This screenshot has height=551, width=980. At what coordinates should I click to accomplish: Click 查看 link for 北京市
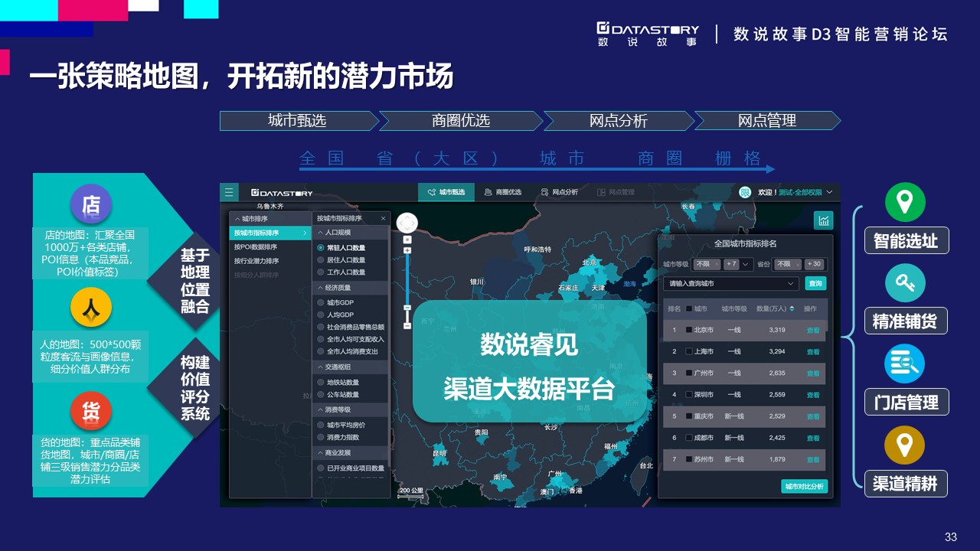click(x=812, y=331)
